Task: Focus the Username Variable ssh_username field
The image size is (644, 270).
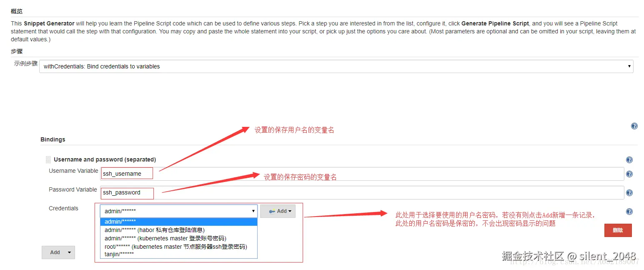Action: click(362, 174)
